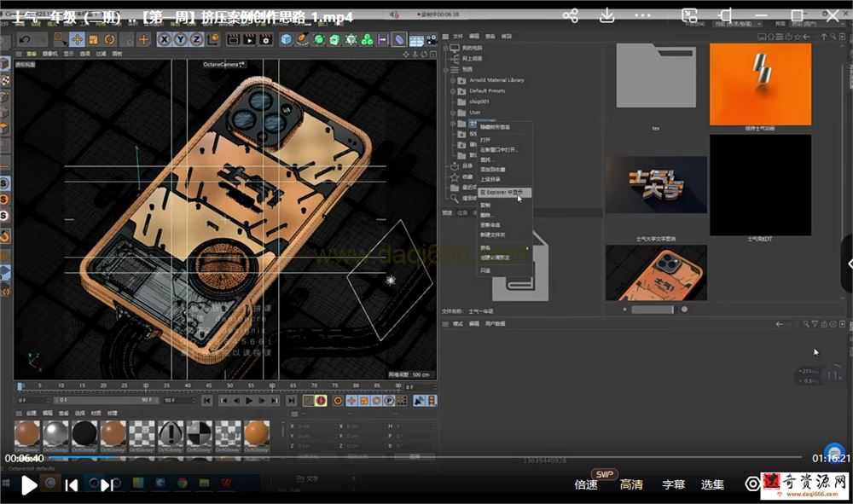Select the Rotate tool in the toolbar
This screenshot has height=504, width=853.
[x=109, y=39]
